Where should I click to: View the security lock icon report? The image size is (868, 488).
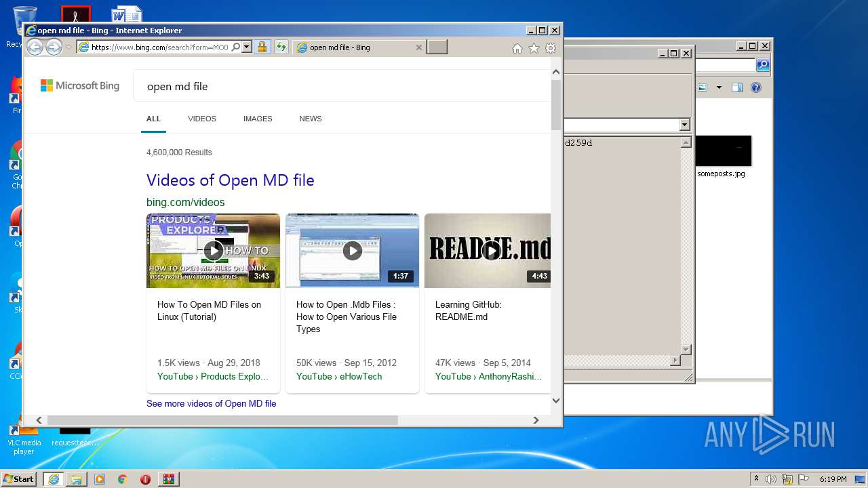click(x=262, y=47)
